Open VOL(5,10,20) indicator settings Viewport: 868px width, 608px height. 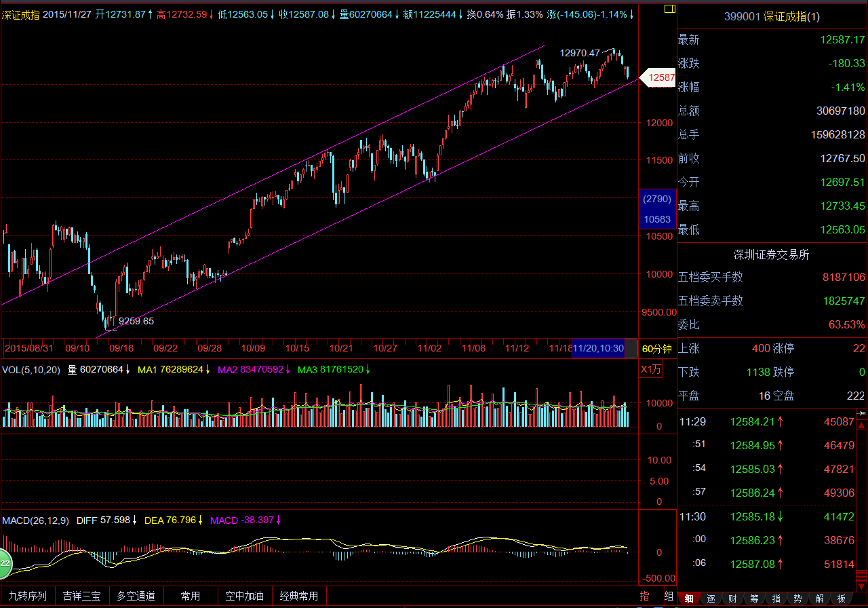coord(31,370)
